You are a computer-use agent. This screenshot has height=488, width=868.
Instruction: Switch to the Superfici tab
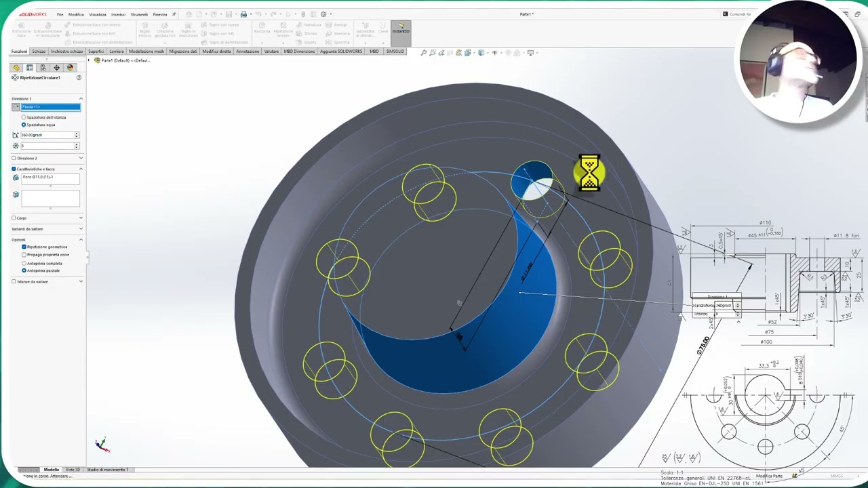[x=96, y=52]
